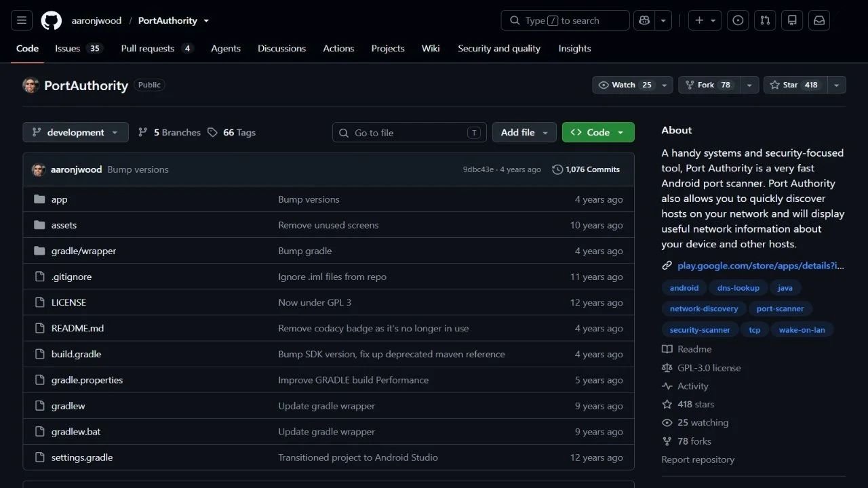Open the Create new (plus) dropdown
The height and width of the screenshot is (488, 868).
click(705, 20)
